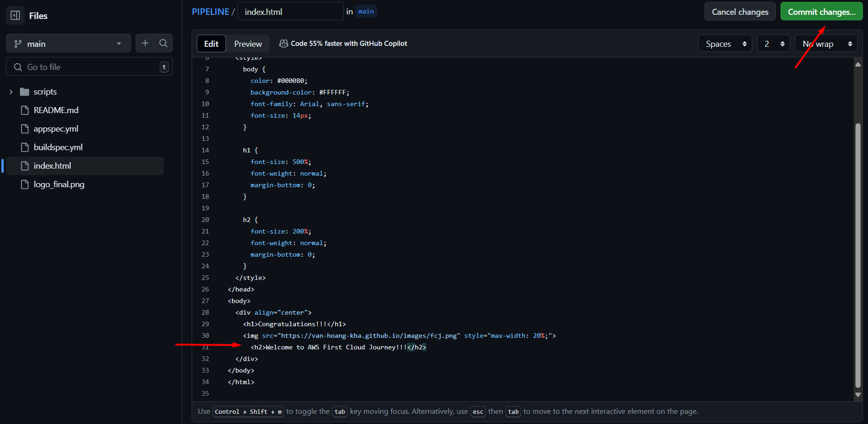Open logo_final.png in the file tree

(59, 184)
